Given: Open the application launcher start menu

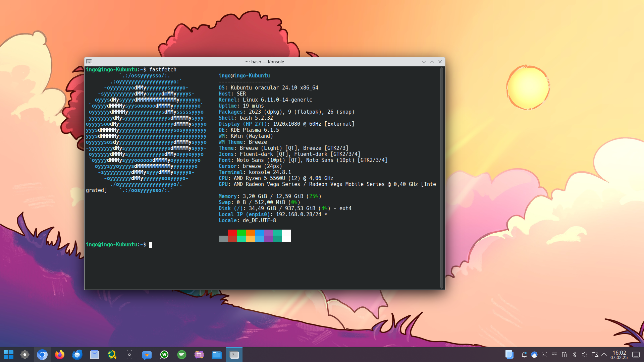Looking at the screenshot, I should 9,355.
